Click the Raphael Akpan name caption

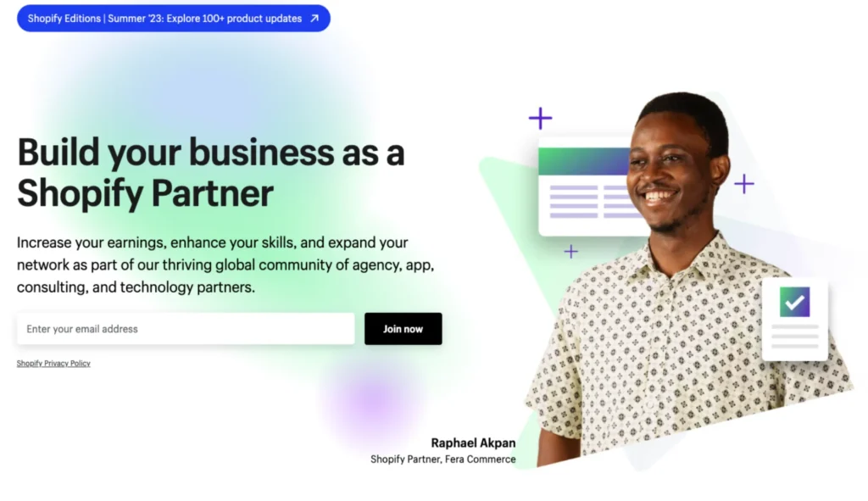click(473, 443)
